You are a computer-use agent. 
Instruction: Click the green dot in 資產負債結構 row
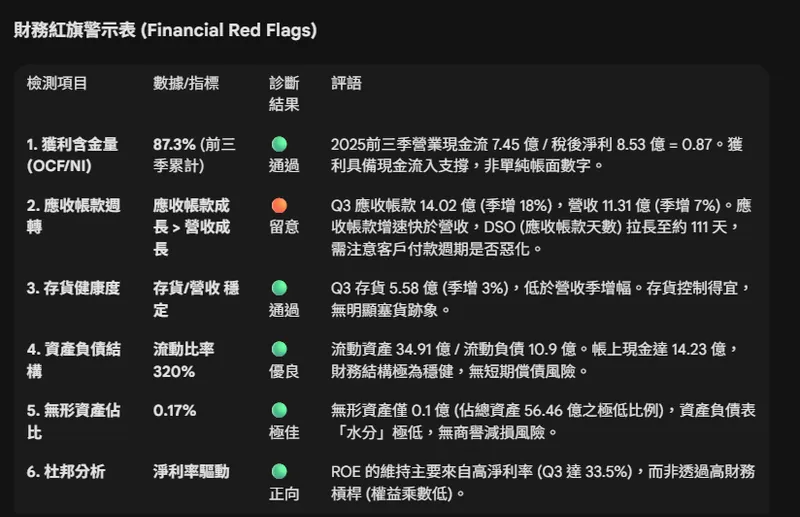tap(279, 349)
